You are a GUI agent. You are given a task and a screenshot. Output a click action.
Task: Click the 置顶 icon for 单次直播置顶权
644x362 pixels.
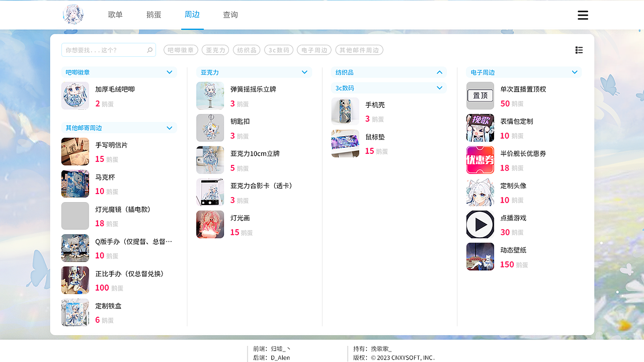click(x=480, y=96)
